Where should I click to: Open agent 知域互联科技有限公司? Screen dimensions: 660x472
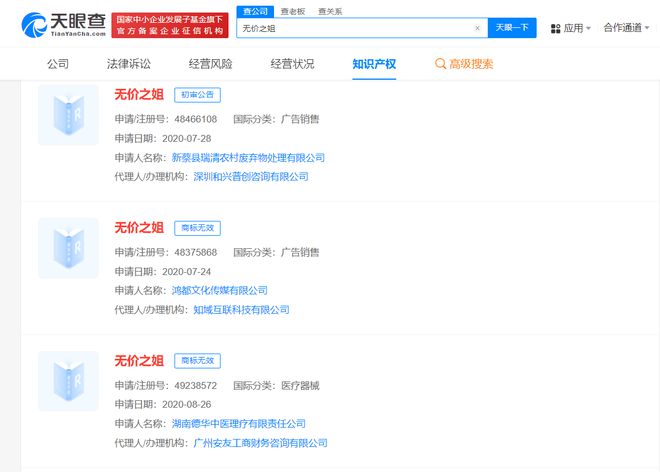(241, 310)
